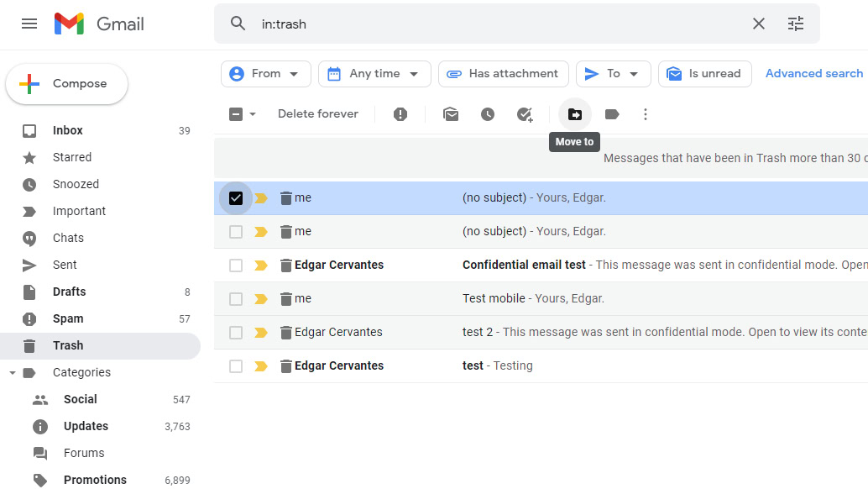Clear the search with the X icon
The width and height of the screenshot is (868, 489).
[x=759, y=24]
